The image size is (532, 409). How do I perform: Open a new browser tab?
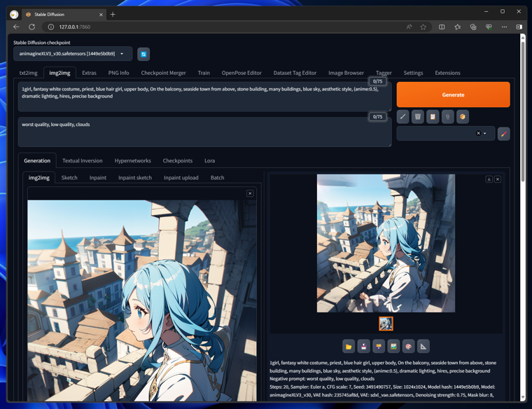[113, 14]
